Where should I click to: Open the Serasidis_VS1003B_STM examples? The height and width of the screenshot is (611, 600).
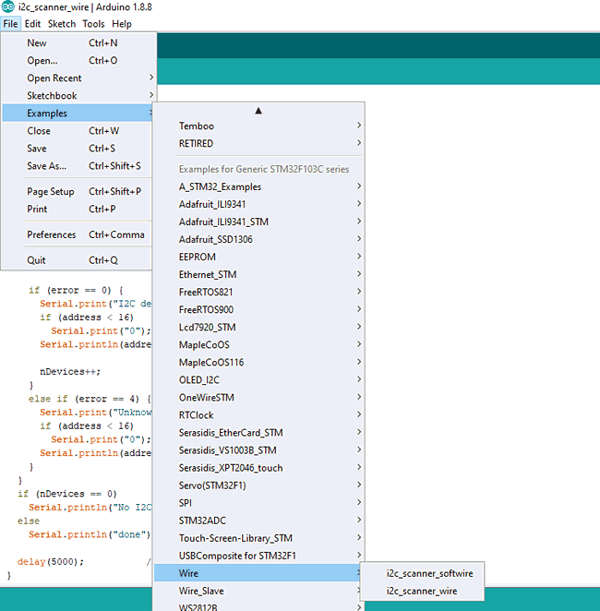[258, 450]
